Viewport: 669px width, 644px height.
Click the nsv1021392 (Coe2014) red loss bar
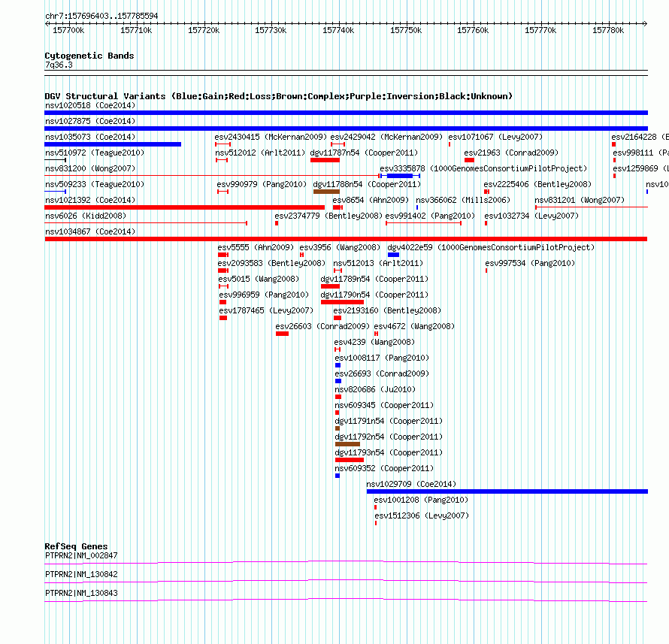pos(184,207)
